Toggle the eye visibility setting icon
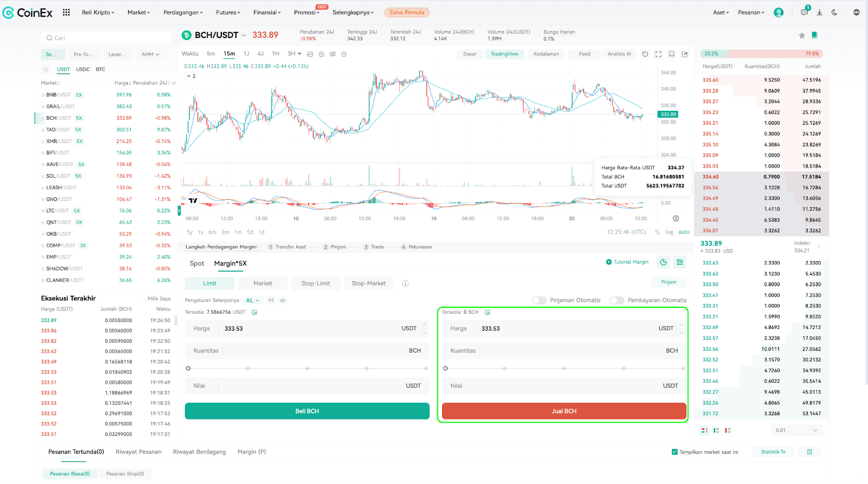The height and width of the screenshot is (484, 868). click(283, 300)
